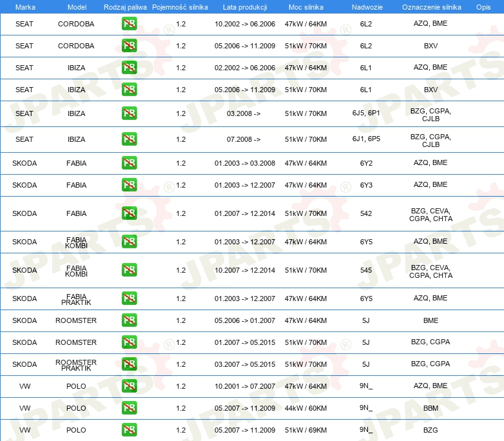Click fuel icon in Roomster 05.2006 row
The width and height of the screenshot is (504, 441).
pyautogui.click(x=129, y=320)
